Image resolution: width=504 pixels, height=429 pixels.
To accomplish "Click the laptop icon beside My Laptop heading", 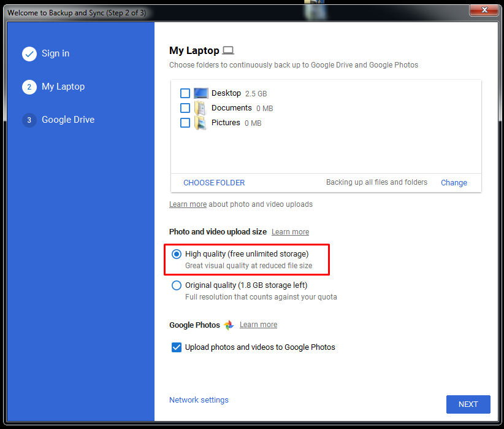I will pos(228,50).
